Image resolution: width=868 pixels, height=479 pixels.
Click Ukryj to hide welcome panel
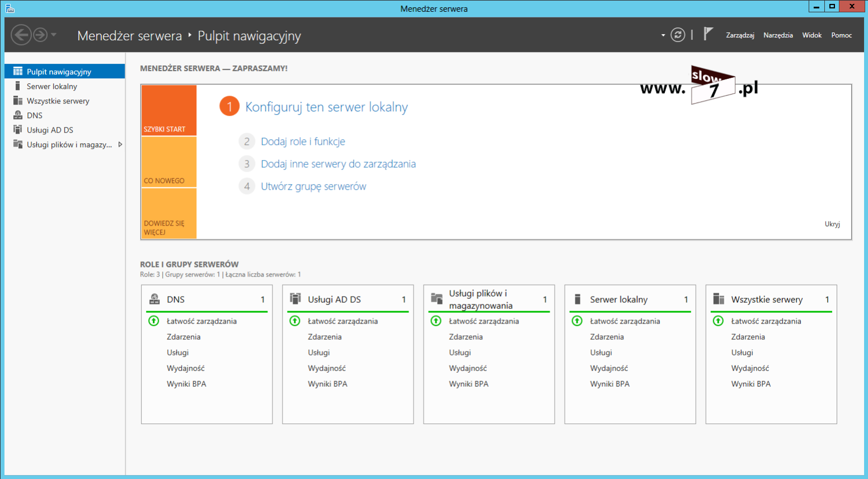pos(832,224)
